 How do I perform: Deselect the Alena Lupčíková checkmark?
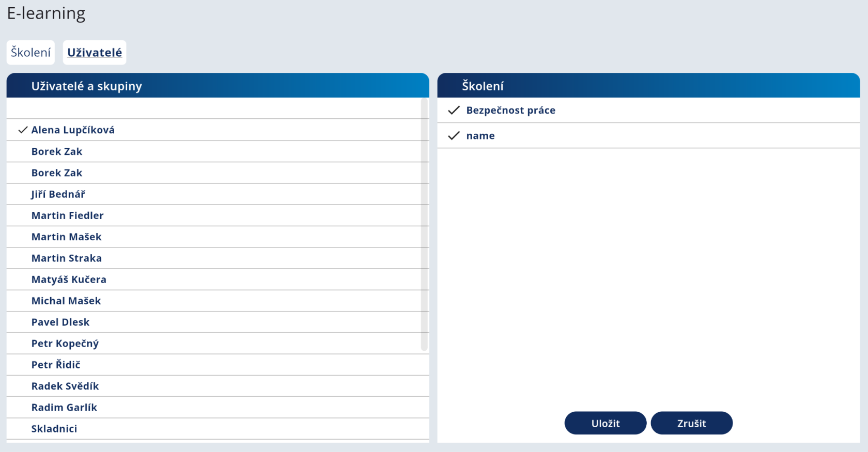click(23, 130)
